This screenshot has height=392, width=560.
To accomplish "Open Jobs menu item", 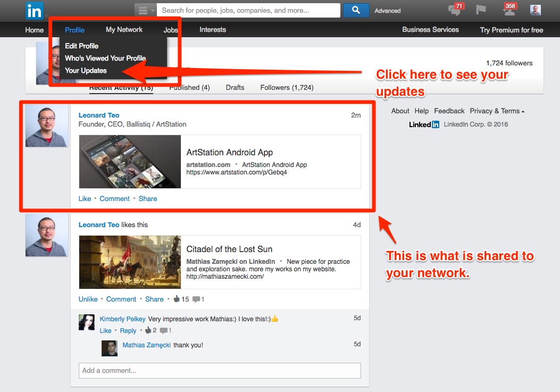I will (170, 30).
